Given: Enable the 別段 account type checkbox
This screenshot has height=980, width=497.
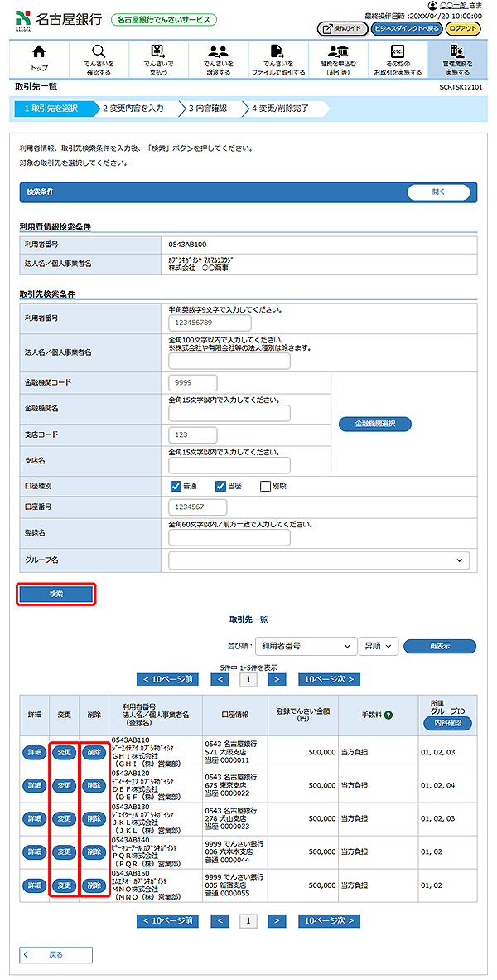Looking at the screenshot, I should coord(265,487).
